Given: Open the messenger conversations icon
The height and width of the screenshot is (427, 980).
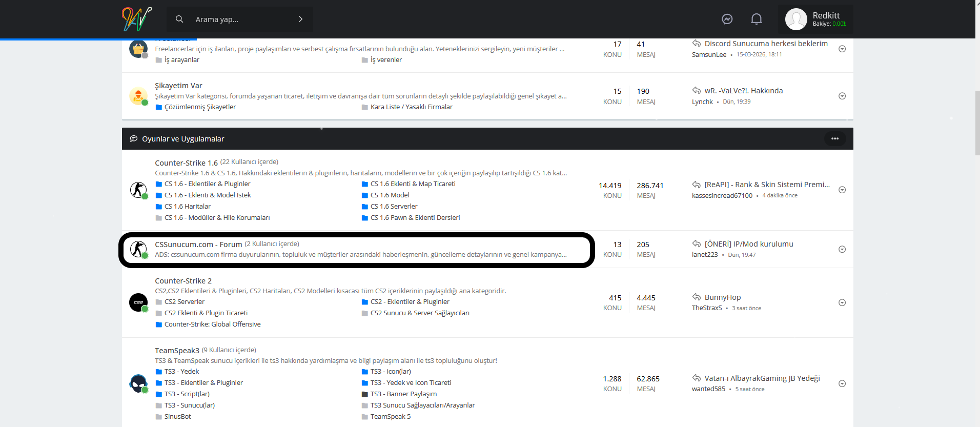Looking at the screenshot, I should (x=727, y=19).
